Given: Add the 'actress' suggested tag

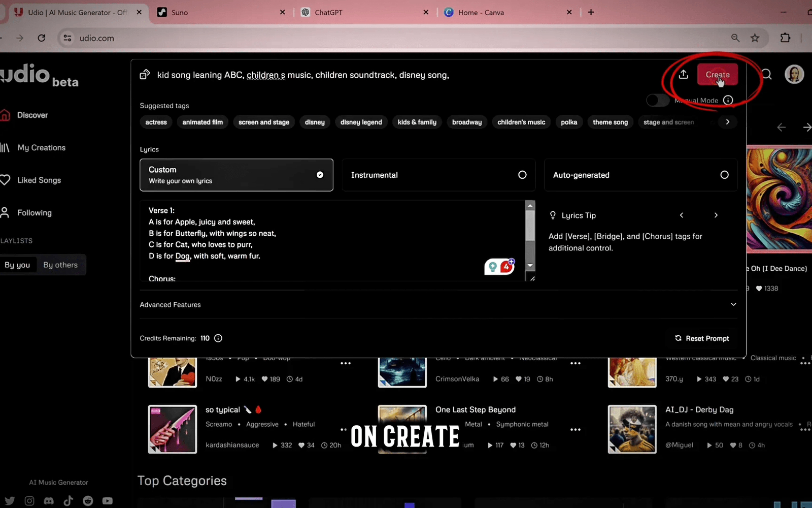Looking at the screenshot, I should pos(156,122).
